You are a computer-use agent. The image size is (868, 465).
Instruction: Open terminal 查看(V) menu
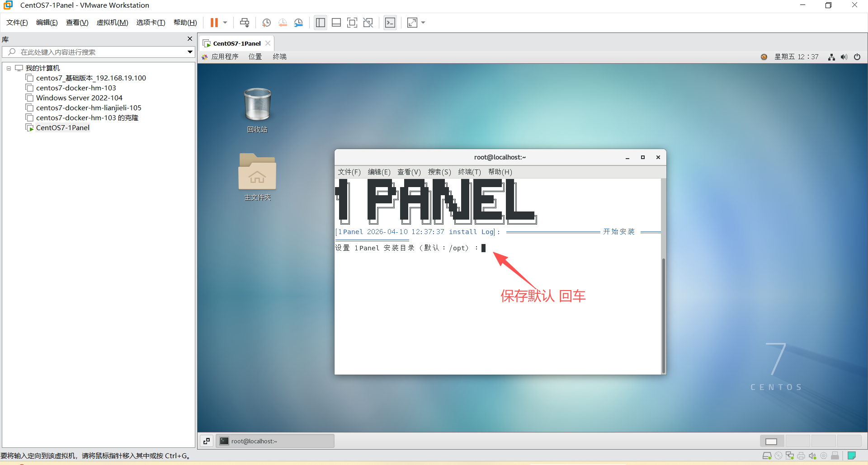click(409, 172)
